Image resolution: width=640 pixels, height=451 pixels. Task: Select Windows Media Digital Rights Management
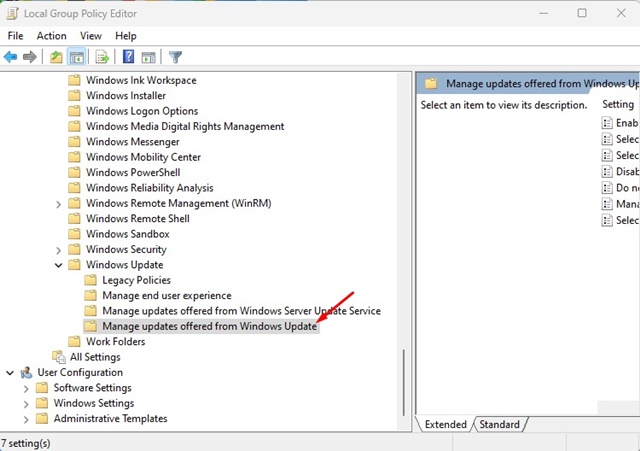point(185,127)
